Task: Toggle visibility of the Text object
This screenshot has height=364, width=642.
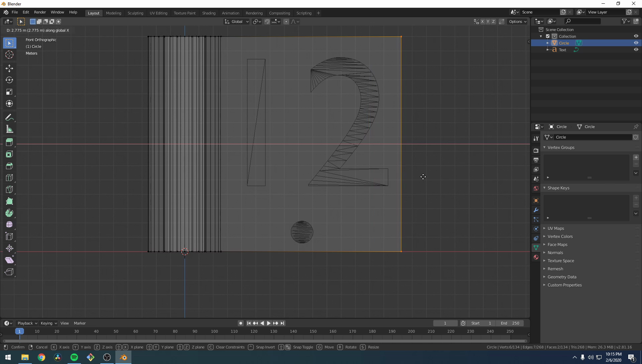Action: click(636, 49)
